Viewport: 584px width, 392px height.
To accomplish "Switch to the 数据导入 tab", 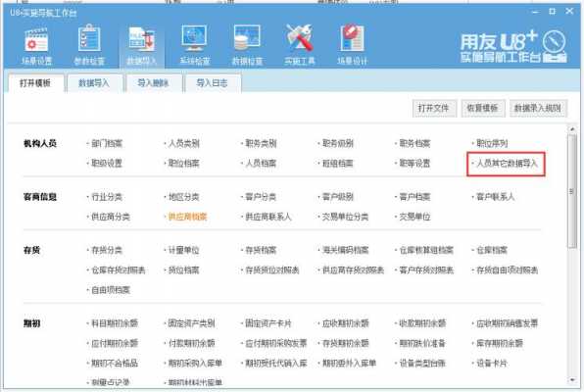I will pos(94,82).
